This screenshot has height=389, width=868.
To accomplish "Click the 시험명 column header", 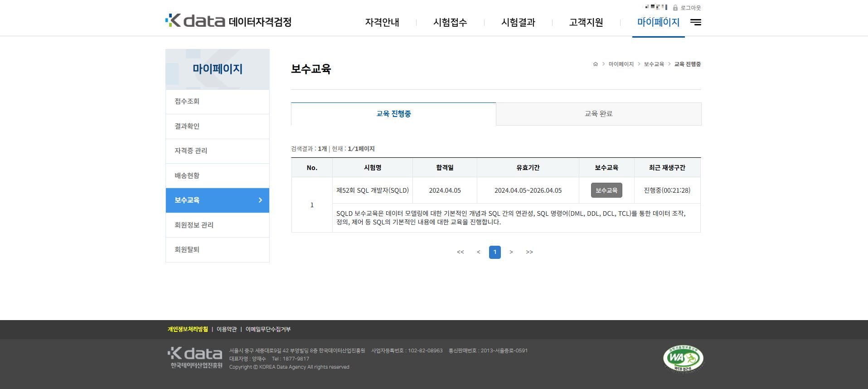I will (373, 168).
